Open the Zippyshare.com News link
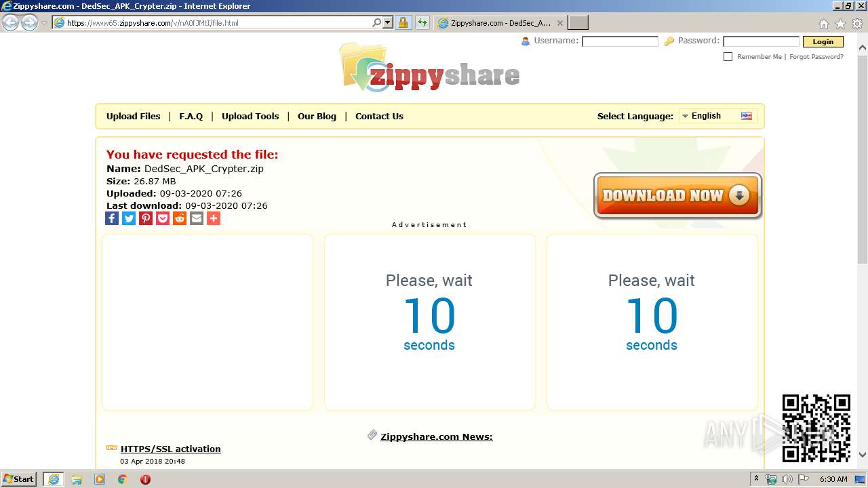This screenshot has width=868, height=488. [437, 436]
